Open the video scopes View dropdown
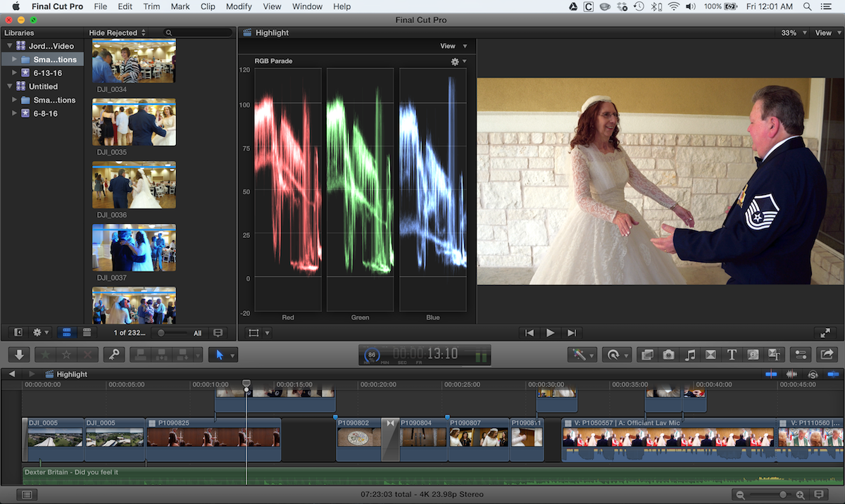 click(453, 46)
